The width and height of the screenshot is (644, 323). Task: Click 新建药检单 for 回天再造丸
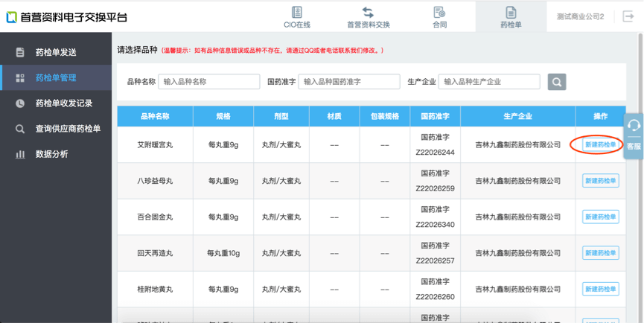tap(601, 253)
